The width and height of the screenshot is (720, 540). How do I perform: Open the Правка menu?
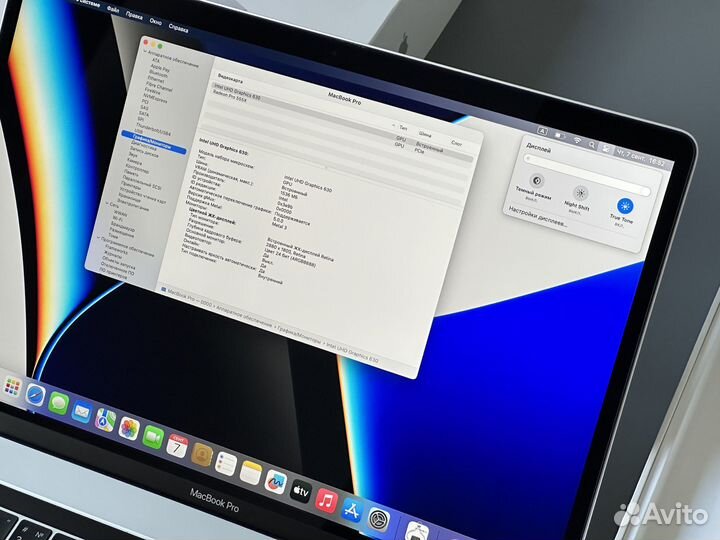pos(134,15)
